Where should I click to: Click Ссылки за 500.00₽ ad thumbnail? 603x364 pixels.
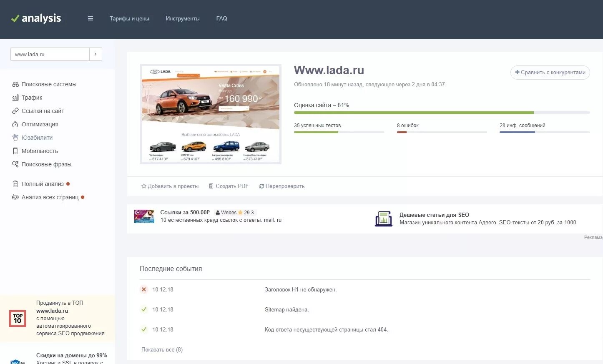click(144, 216)
